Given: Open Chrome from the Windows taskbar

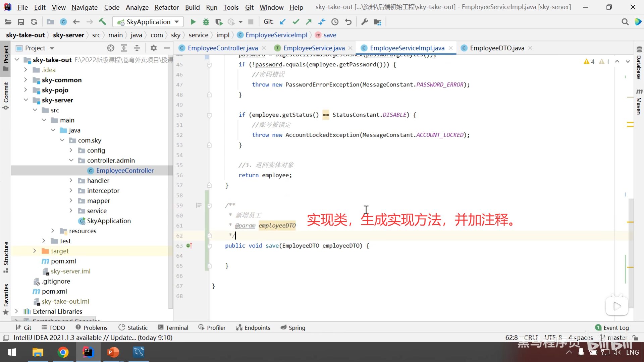Looking at the screenshot, I should (63, 352).
